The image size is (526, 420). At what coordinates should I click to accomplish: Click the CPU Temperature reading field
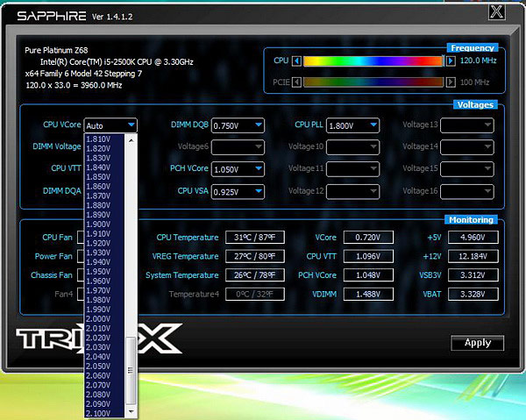(x=255, y=237)
